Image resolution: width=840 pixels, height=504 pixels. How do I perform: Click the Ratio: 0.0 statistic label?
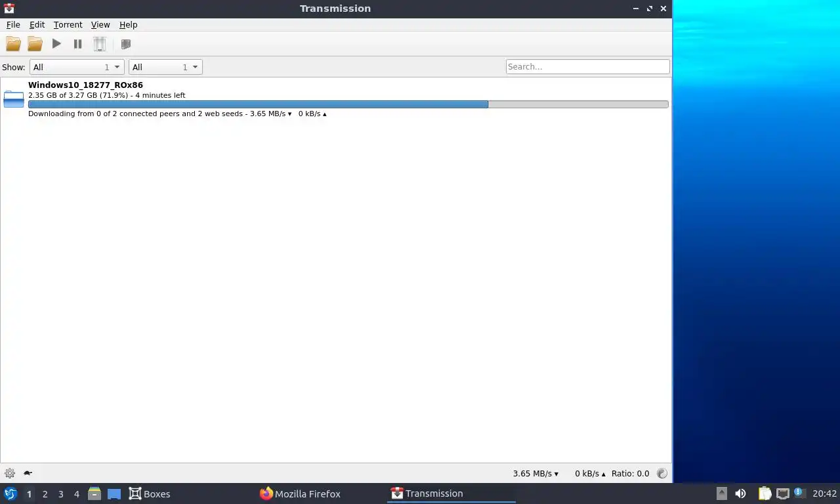pos(630,473)
